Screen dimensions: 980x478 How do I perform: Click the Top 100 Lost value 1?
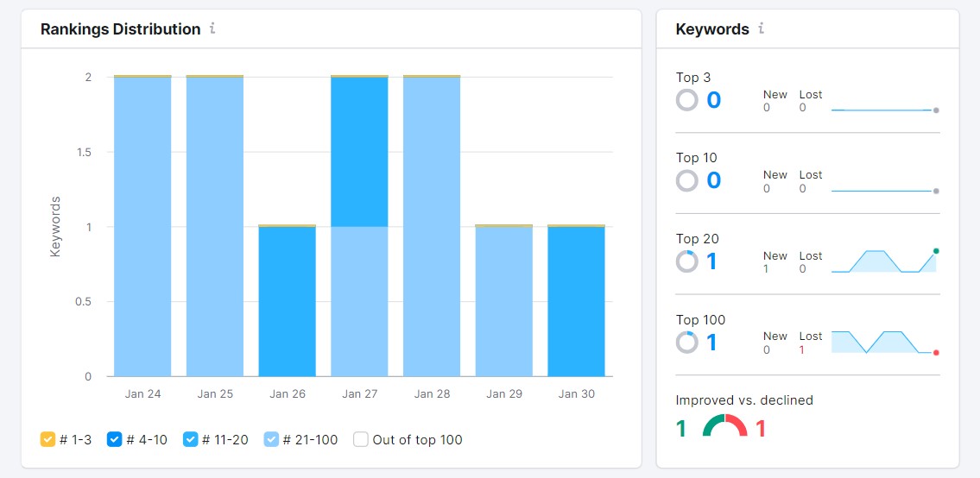(x=802, y=350)
